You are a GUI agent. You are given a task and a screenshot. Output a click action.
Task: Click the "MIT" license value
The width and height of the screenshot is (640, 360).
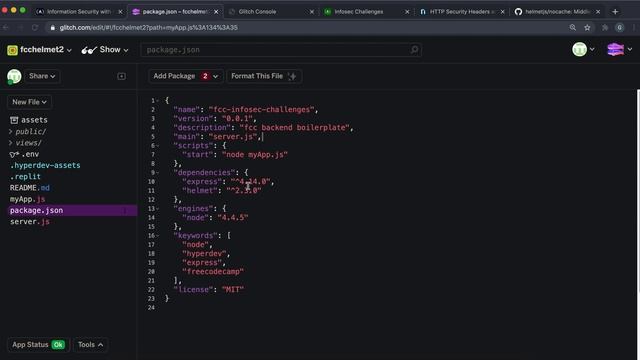pyautogui.click(x=233, y=289)
